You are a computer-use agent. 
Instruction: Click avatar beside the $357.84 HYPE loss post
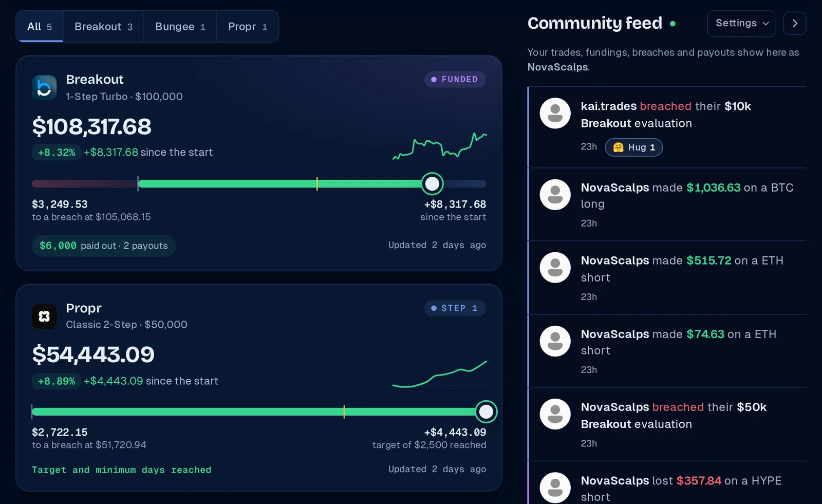tap(555, 488)
